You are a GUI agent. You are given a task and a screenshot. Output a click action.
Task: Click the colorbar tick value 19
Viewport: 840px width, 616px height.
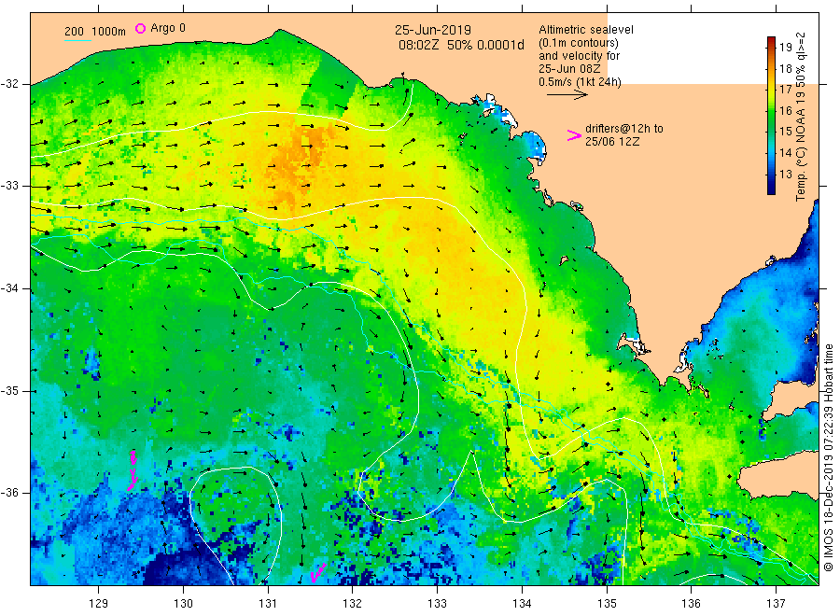786,48
